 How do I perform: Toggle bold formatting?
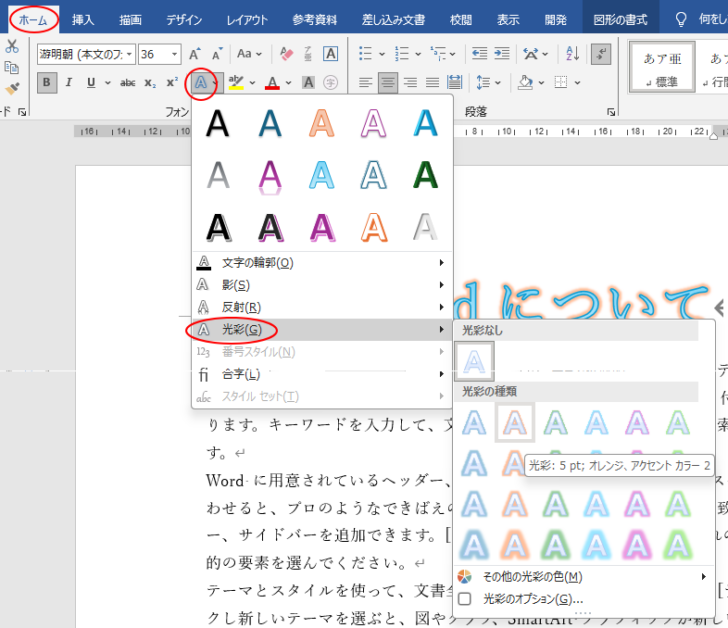coord(47,83)
